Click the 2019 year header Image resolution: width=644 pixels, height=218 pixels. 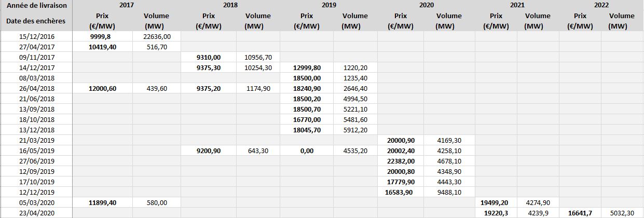point(328,6)
